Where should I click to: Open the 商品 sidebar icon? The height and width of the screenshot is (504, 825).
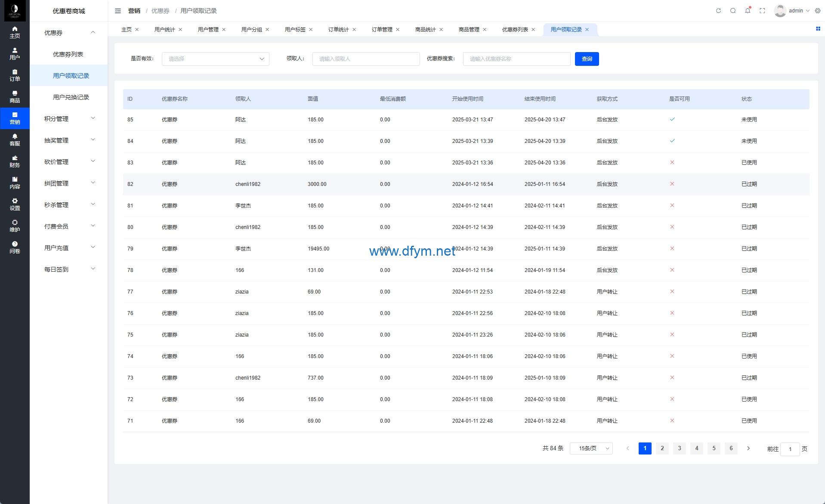(15, 97)
